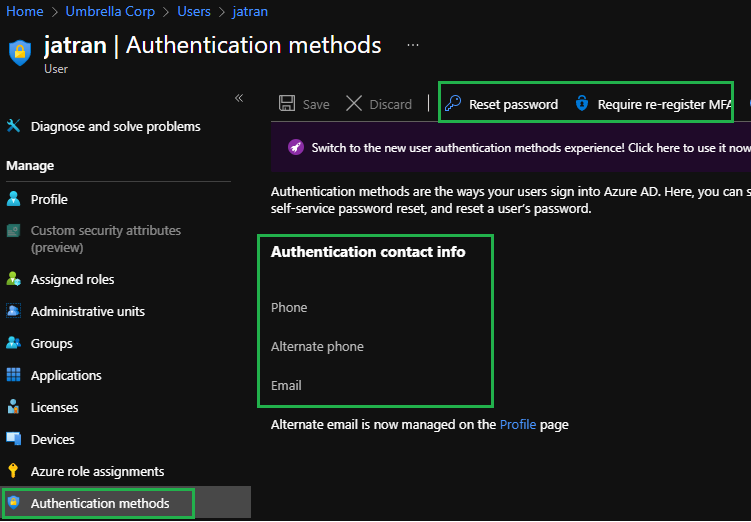This screenshot has width=751, height=522.
Task: Open Custom security attributes (preview)
Action: click(x=106, y=239)
